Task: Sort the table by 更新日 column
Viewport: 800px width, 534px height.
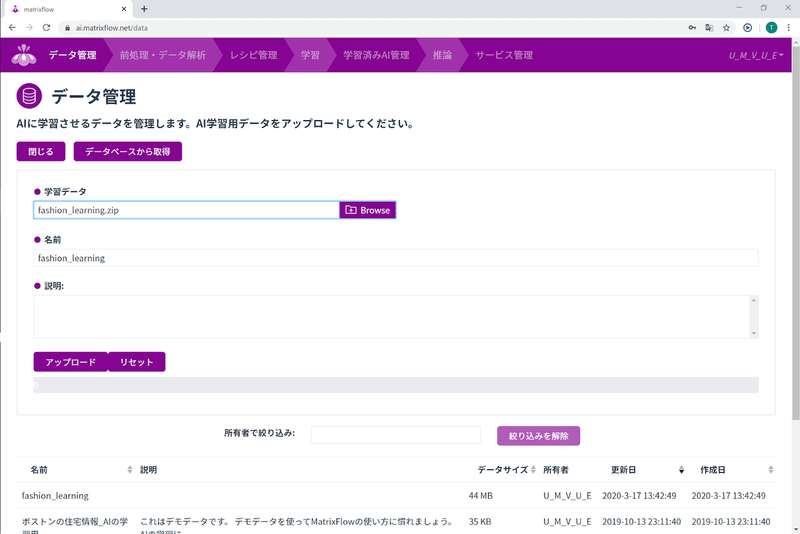Action: [681, 470]
